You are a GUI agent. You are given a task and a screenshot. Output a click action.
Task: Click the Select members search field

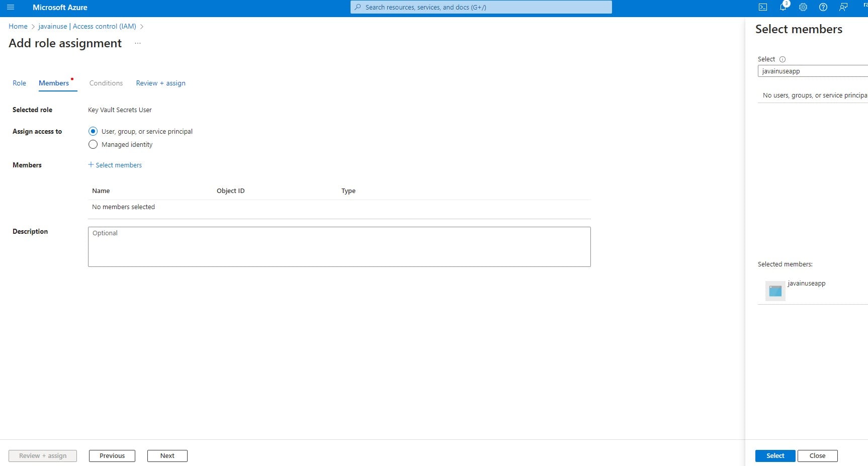click(x=813, y=71)
